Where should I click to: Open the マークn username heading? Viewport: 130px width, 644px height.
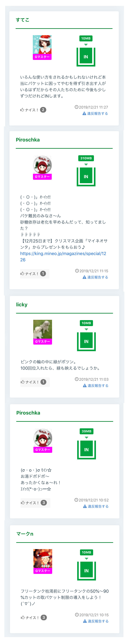25,534
